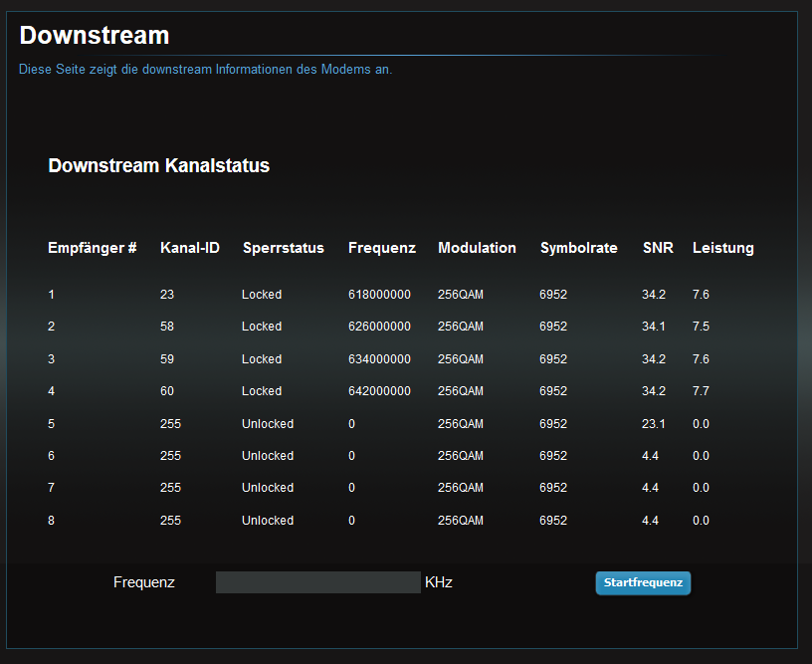812x664 pixels.
Task: Click frequency value 634000000
Action: coord(379,359)
